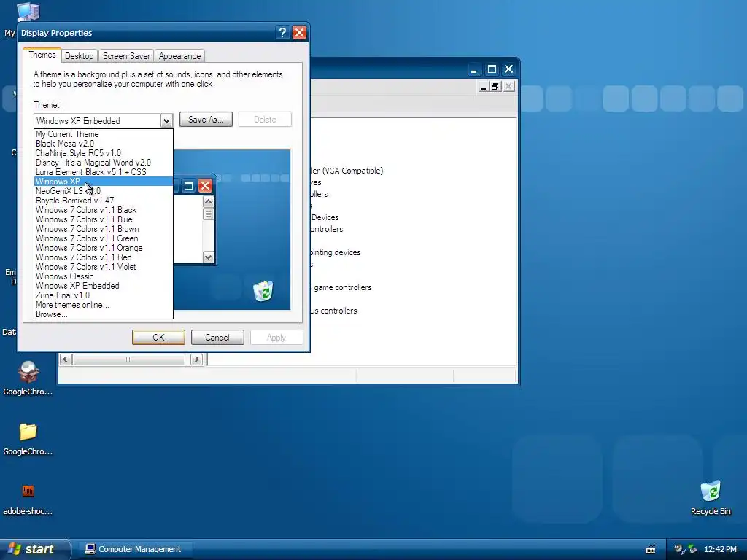Click the inner MDI restore button in Computer Management
747x560 pixels.
coord(495,87)
